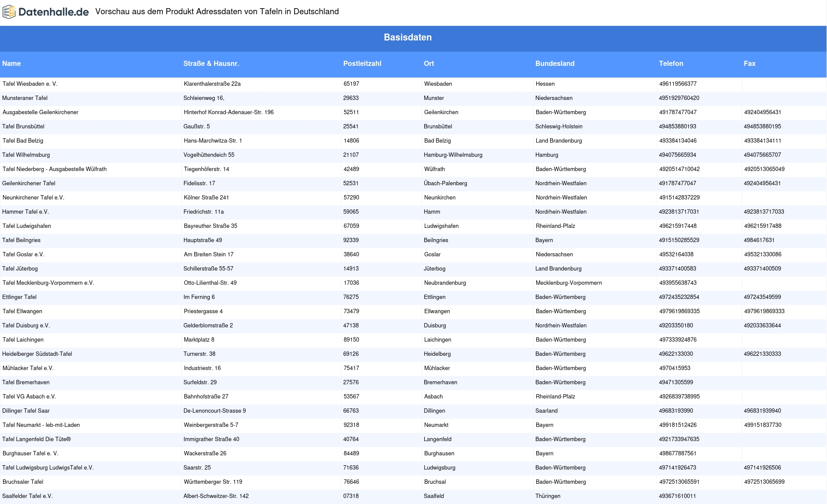
Task: Select street Hinterhof Konrad-Adenauer-Str. 196
Action: [x=229, y=112]
